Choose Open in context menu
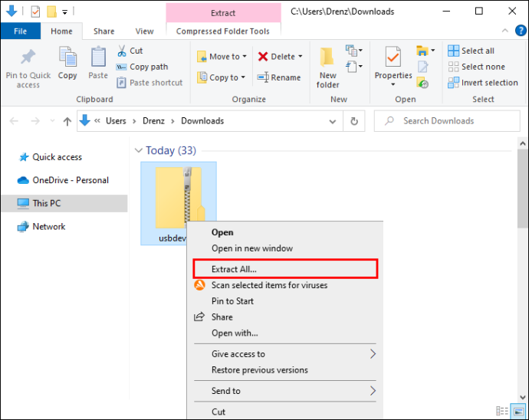This screenshot has height=420, width=529. tap(285, 232)
